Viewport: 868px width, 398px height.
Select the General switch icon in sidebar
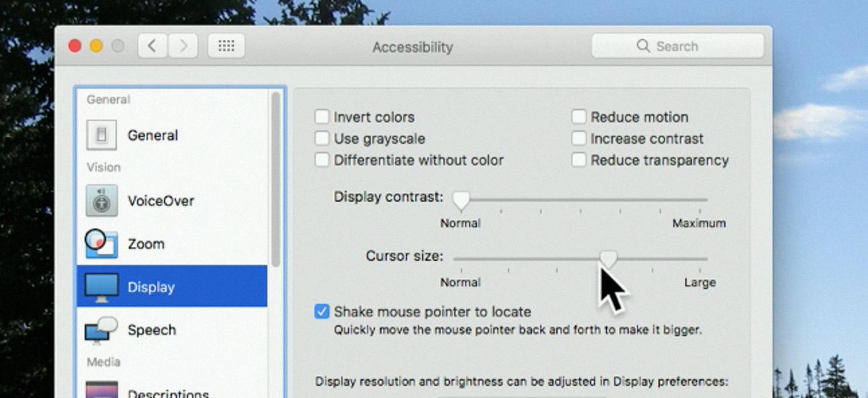pyautogui.click(x=101, y=135)
